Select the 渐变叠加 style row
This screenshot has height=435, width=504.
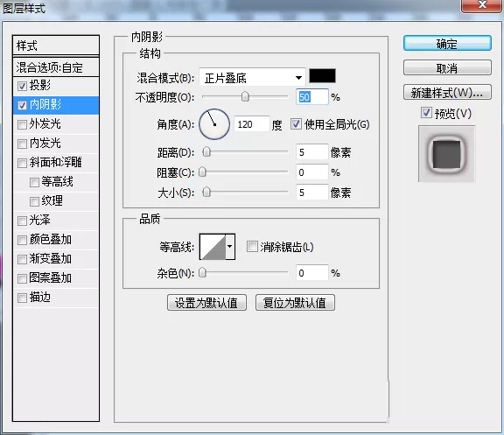pyautogui.click(x=56, y=259)
